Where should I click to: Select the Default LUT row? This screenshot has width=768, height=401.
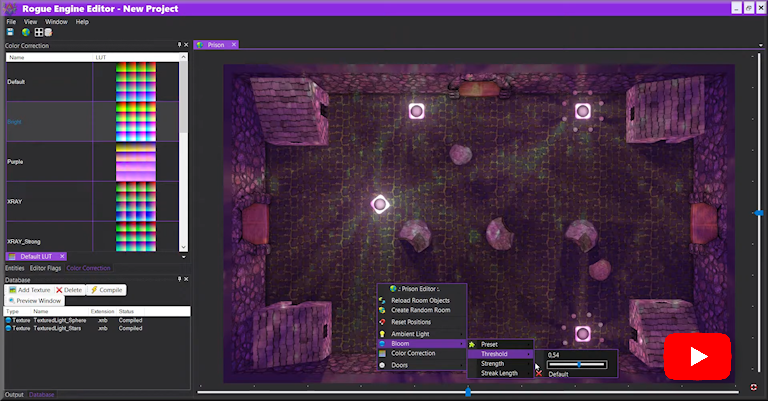tap(93, 82)
